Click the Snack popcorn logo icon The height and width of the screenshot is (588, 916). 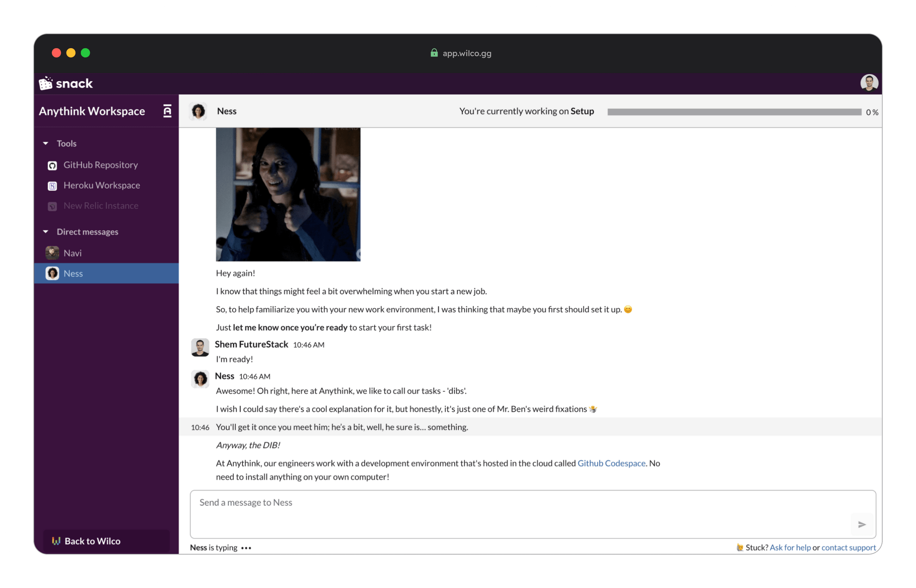click(46, 83)
